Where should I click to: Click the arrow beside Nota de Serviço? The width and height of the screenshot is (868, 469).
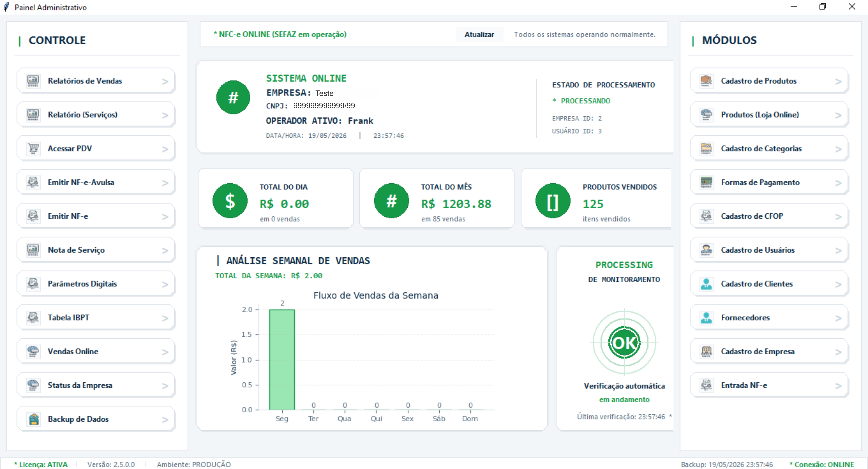point(165,251)
